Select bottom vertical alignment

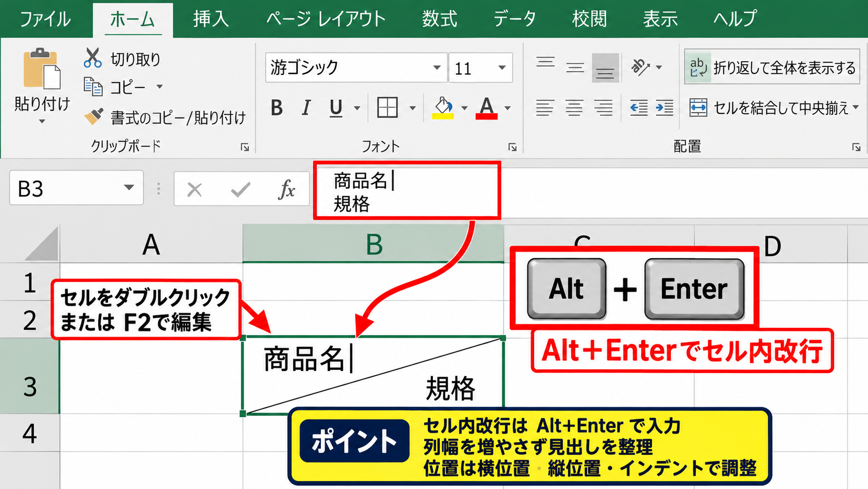point(605,68)
